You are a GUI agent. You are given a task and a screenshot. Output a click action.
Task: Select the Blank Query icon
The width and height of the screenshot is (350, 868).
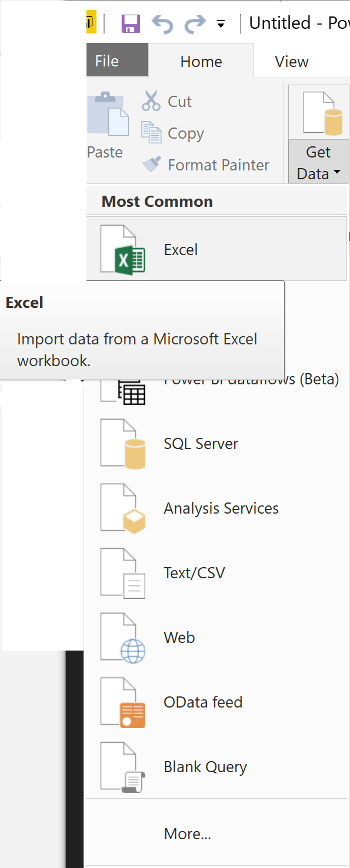[122, 766]
